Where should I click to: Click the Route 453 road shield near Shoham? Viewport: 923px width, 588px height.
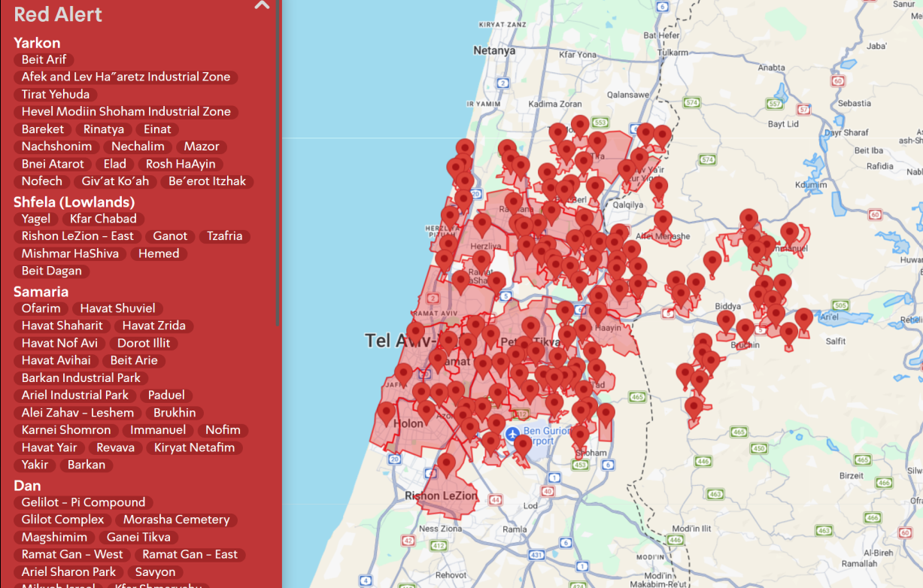click(579, 465)
